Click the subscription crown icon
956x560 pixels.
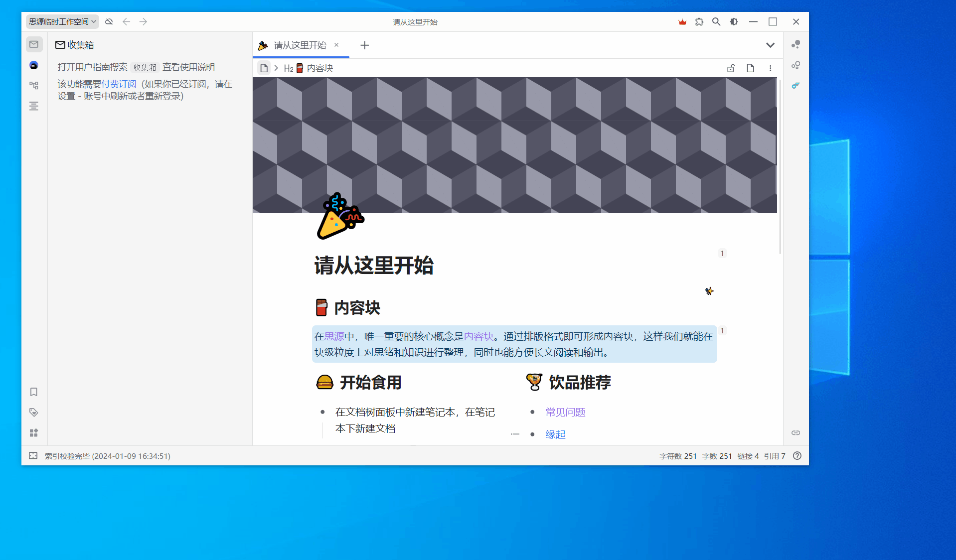(682, 21)
